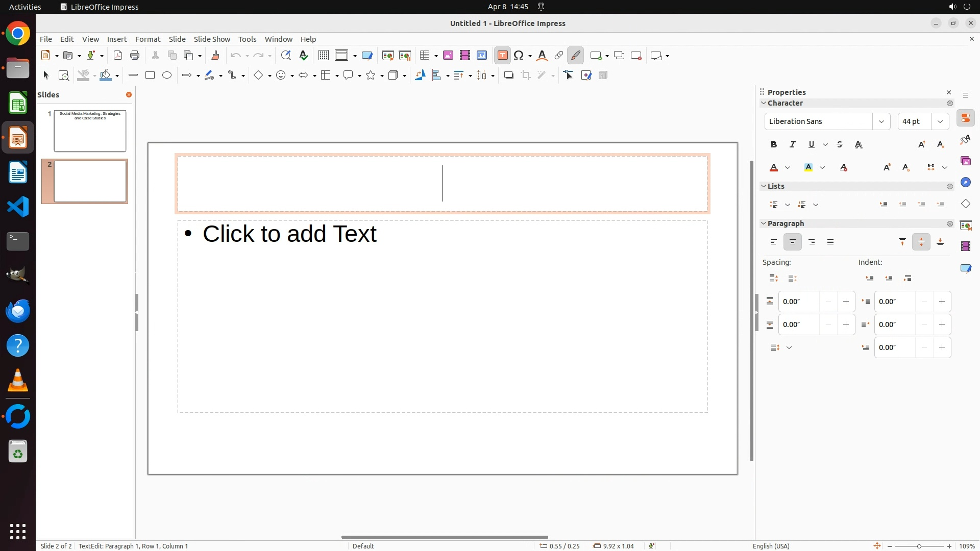
Task: Click the Export as PDF icon
Action: tap(118, 56)
